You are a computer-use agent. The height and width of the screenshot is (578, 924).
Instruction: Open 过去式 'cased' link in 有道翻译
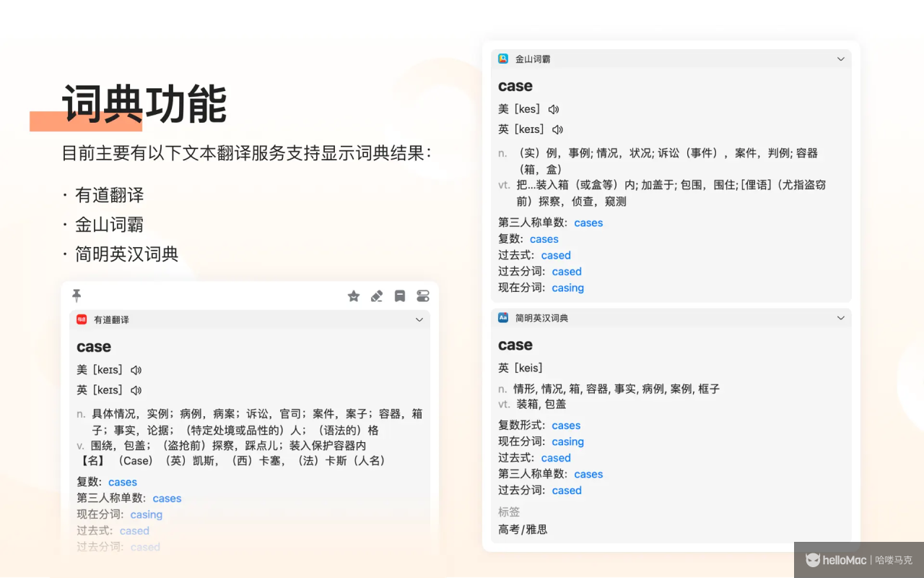[x=134, y=531]
